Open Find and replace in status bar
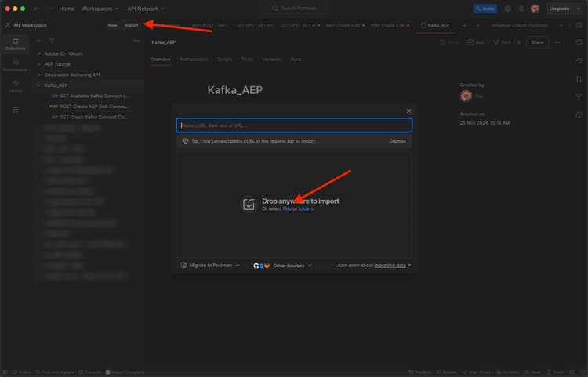Image resolution: width=588 pixels, height=377 pixels. coord(55,372)
